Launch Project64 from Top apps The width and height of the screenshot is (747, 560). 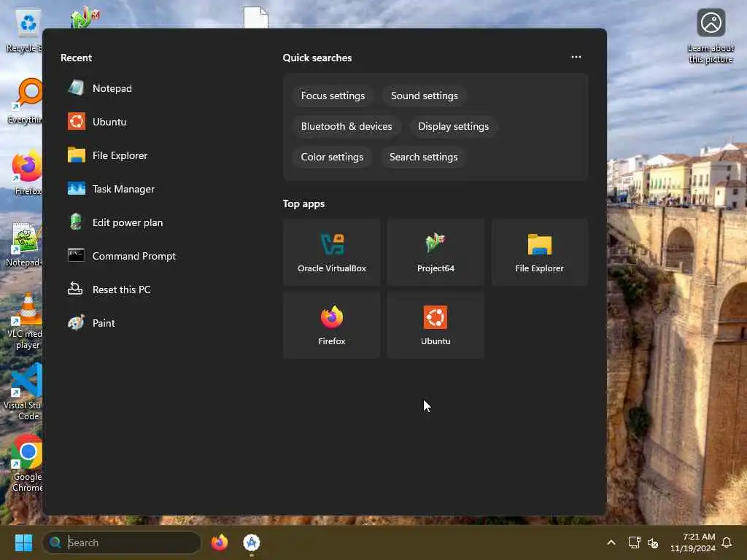436,253
